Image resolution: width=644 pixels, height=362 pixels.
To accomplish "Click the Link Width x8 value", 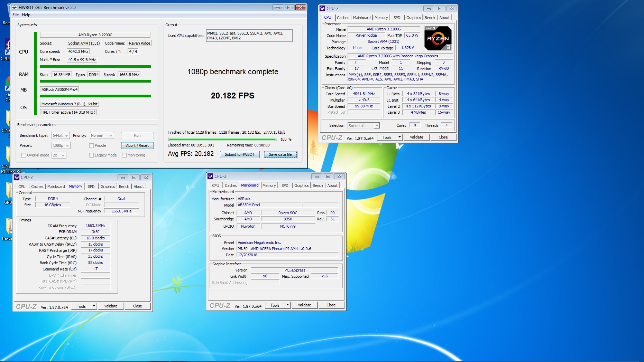I will coord(265,276).
